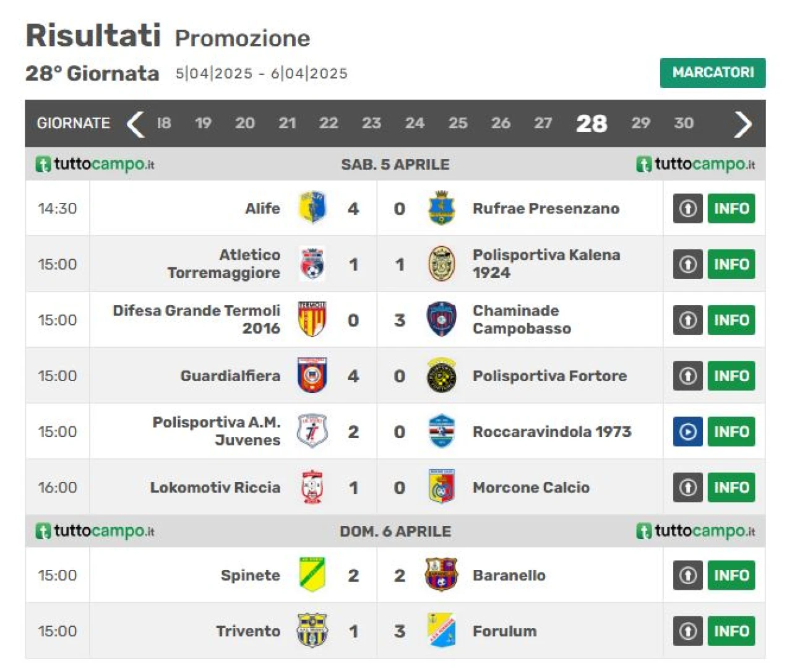Open INFO for Lokomotiv Riccia match
792x672 pixels.
point(731,487)
